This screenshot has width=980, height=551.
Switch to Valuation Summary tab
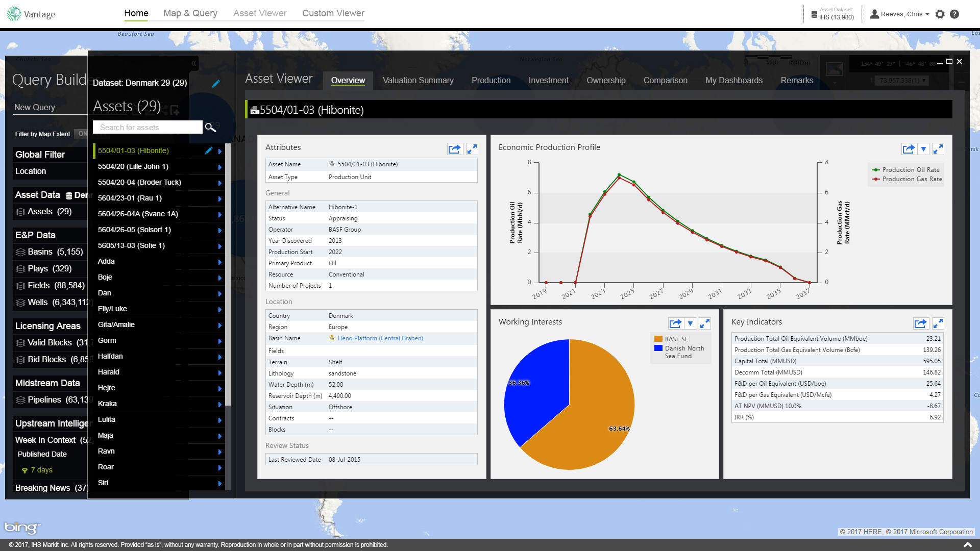point(418,81)
